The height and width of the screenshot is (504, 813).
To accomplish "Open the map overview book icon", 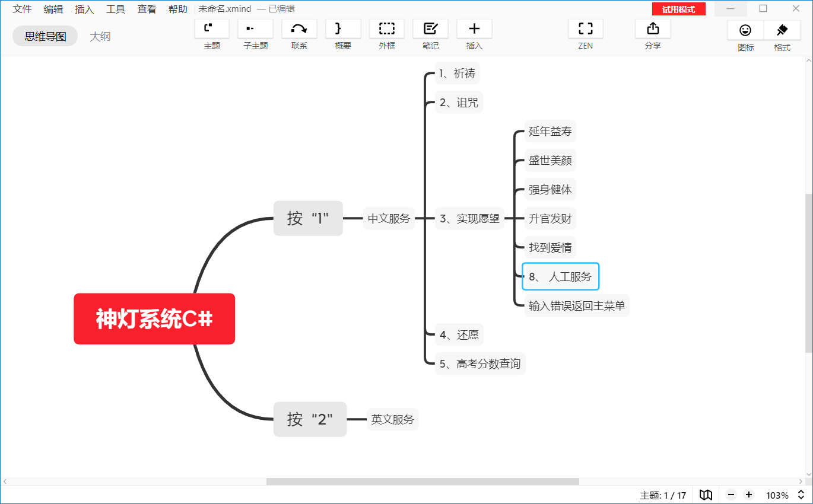I will coord(706,495).
